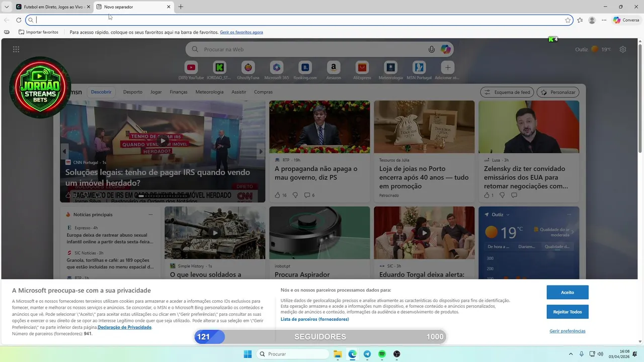
Task: Start voice search with the microphone
Action: pos(431,49)
